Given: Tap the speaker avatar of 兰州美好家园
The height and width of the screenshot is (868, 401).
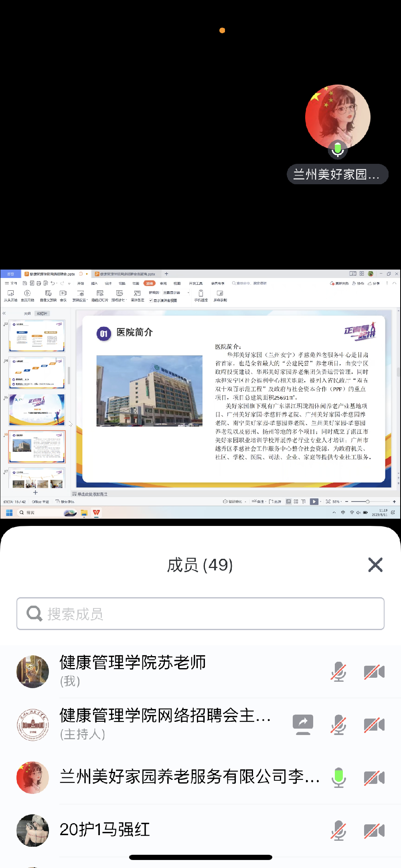Looking at the screenshot, I should click(x=338, y=117).
